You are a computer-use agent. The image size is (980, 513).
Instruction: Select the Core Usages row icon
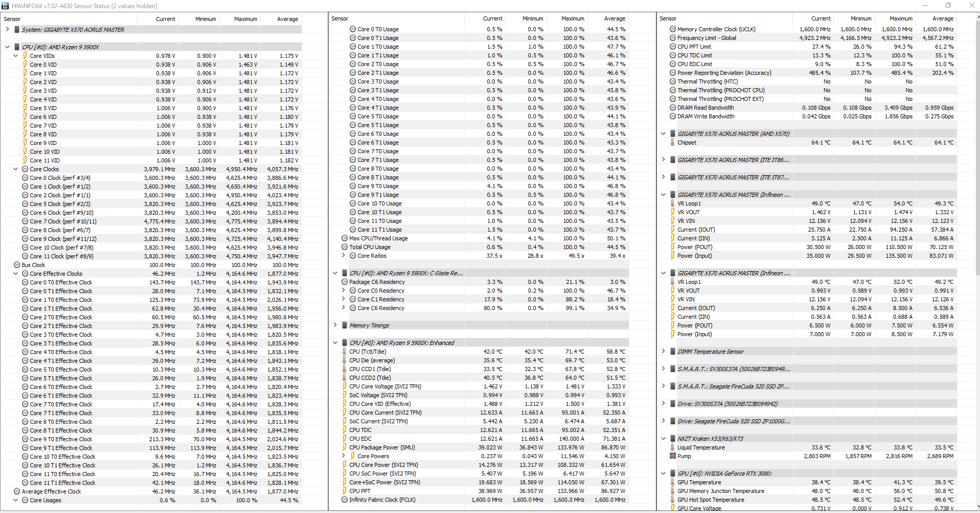click(25, 500)
